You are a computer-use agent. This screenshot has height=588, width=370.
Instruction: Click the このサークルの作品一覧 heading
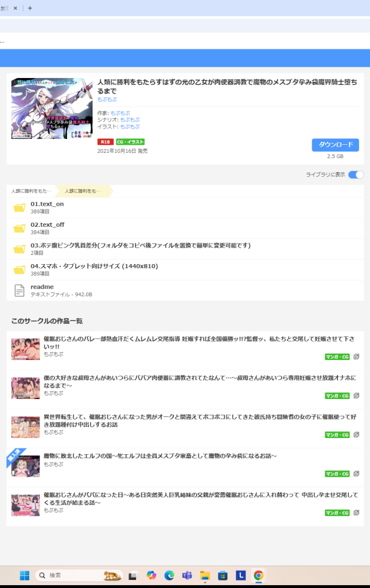coord(47,321)
